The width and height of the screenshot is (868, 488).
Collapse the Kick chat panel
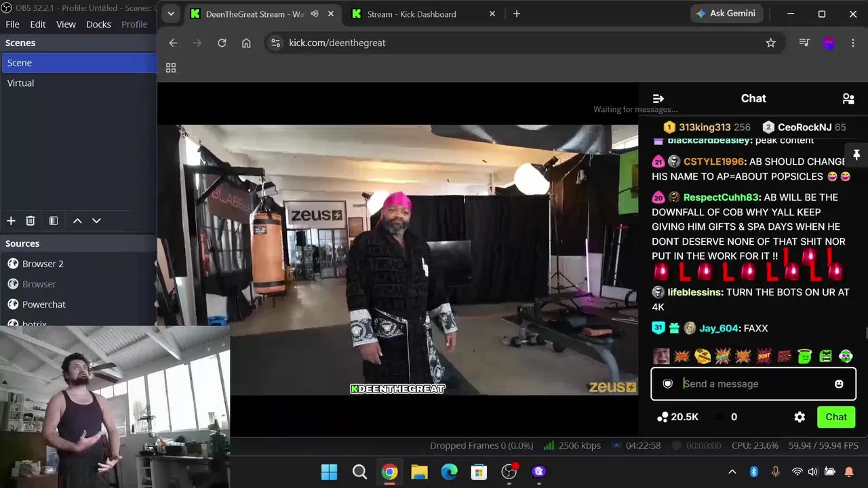pyautogui.click(x=658, y=98)
